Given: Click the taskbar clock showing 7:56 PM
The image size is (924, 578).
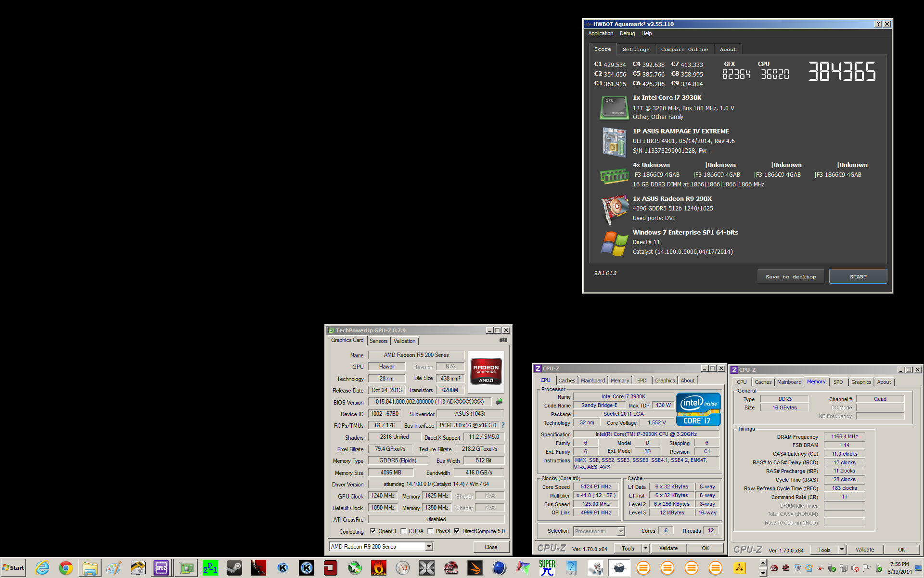Looking at the screenshot, I should coord(899,568).
